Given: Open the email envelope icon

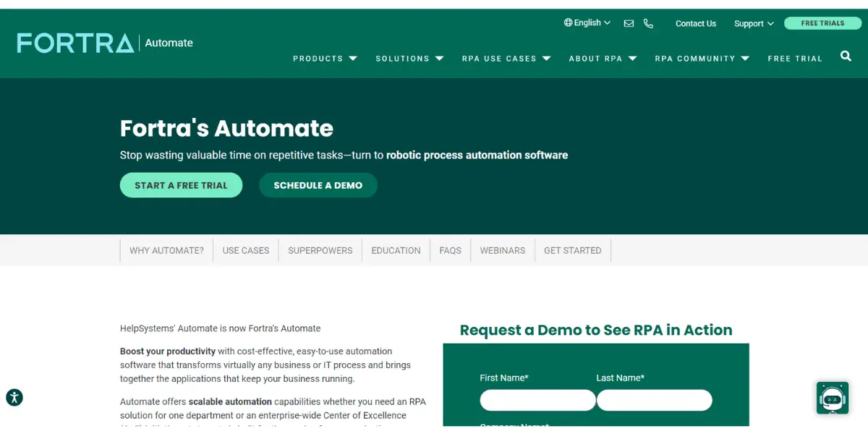Looking at the screenshot, I should 629,23.
